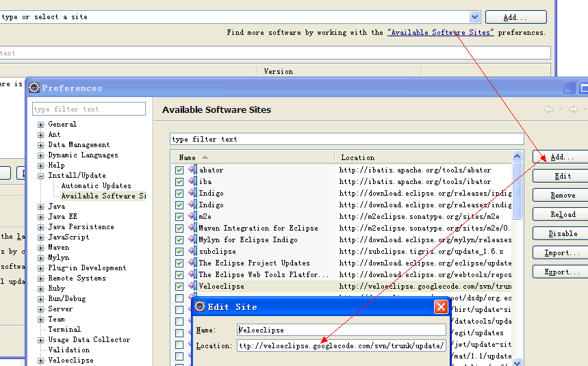
Task: Expand the General tree node
Action: coord(41,125)
